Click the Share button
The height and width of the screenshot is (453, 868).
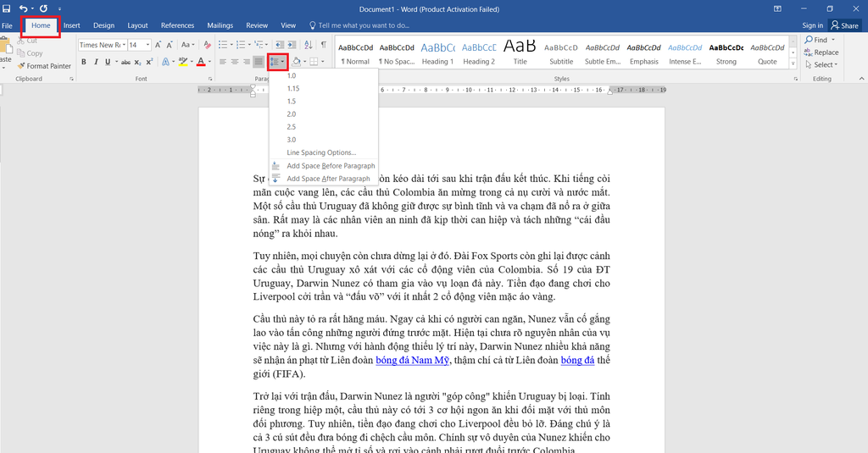coord(845,25)
